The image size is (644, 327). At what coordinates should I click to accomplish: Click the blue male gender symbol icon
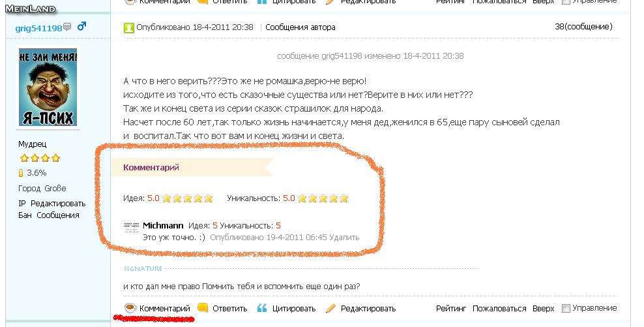coord(81,26)
